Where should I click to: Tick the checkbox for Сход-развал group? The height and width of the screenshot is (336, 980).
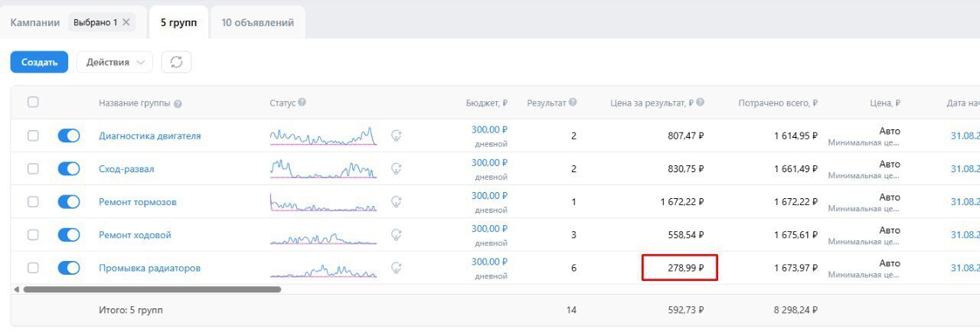click(33, 168)
